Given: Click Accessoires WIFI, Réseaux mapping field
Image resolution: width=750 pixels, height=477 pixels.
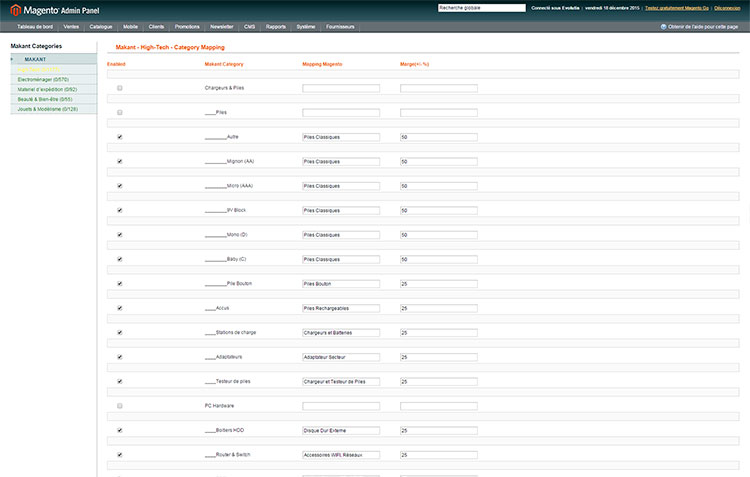Looking at the screenshot, I should click(x=341, y=455).
